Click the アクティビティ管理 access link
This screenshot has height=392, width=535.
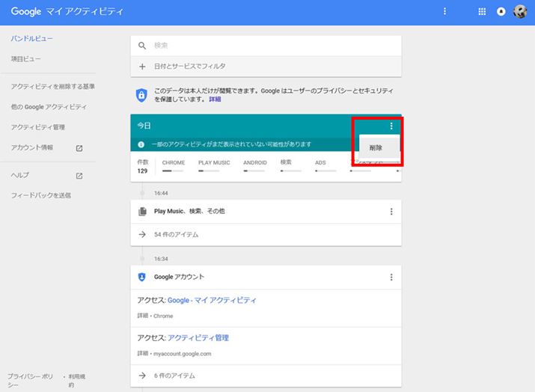pyautogui.click(x=198, y=337)
